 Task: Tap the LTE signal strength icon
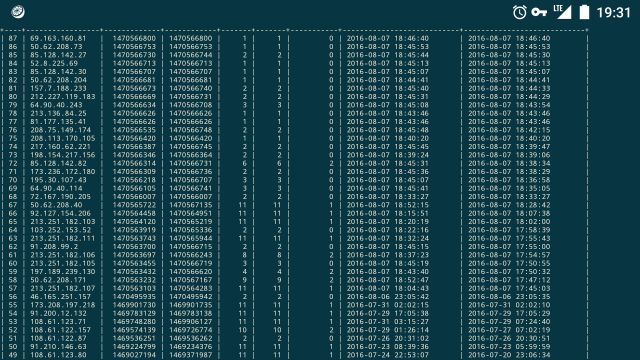[562, 12]
